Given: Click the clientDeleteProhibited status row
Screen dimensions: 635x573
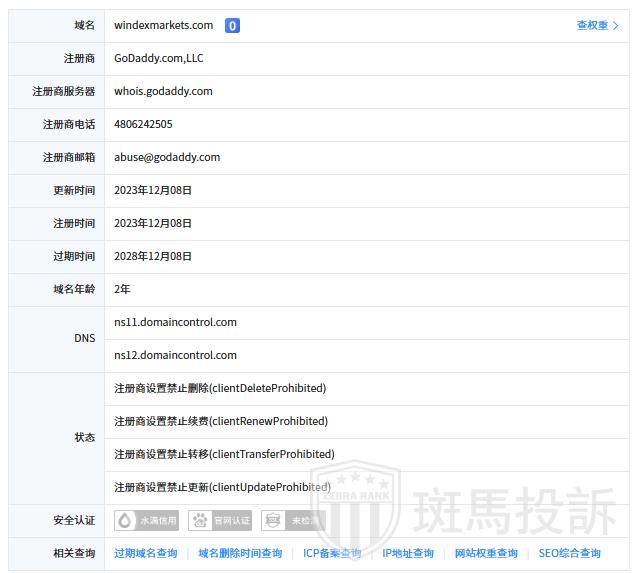Looking at the screenshot, I should click(x=220, y=388).
